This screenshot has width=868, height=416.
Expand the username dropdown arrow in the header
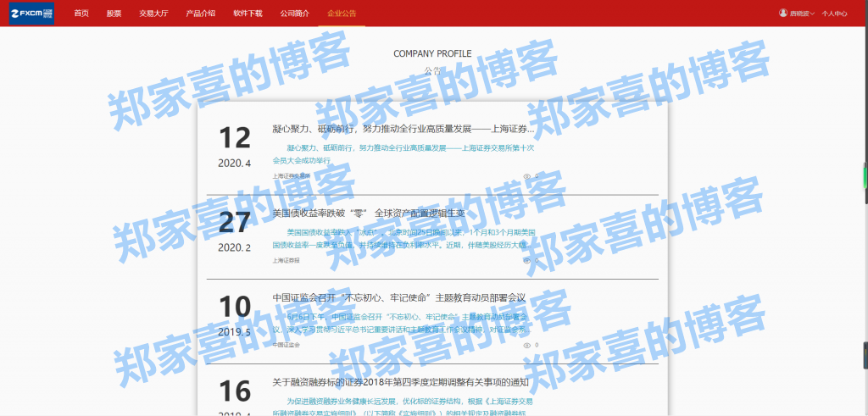pyautogui.click(x=812, y=14)
